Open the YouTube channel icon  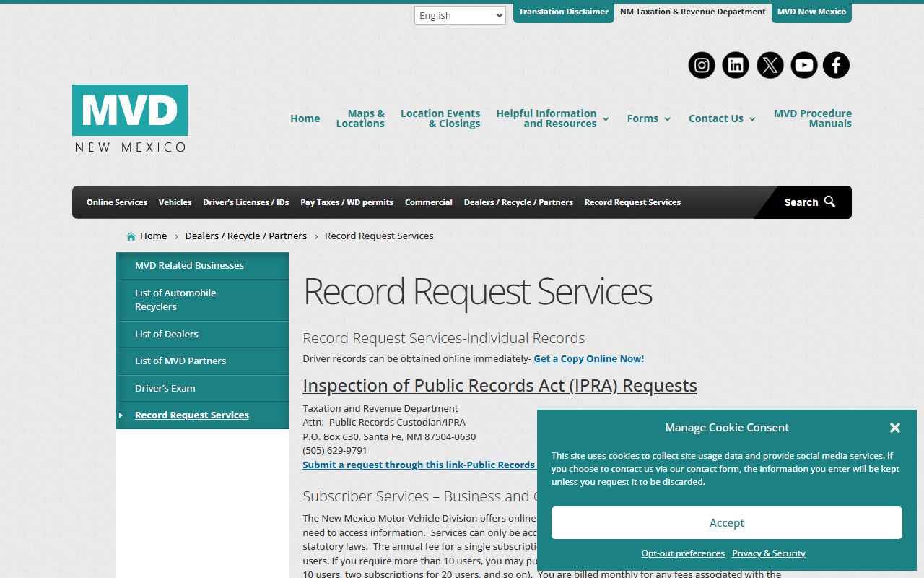[803, 65]
